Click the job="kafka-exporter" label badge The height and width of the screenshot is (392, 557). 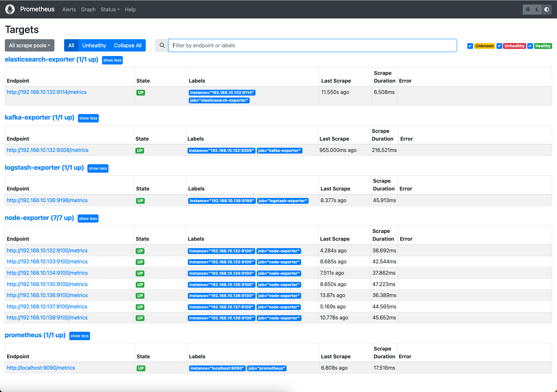point(279,151)
